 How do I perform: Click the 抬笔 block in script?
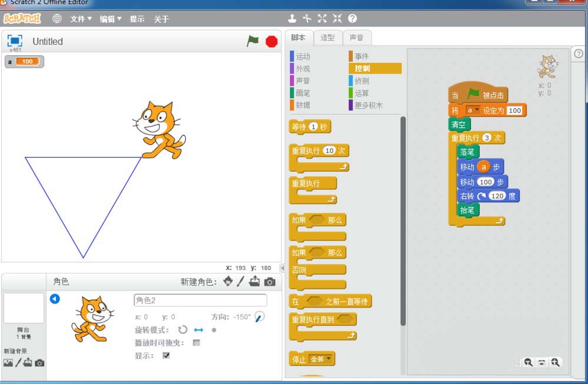(x=468, y=210)
